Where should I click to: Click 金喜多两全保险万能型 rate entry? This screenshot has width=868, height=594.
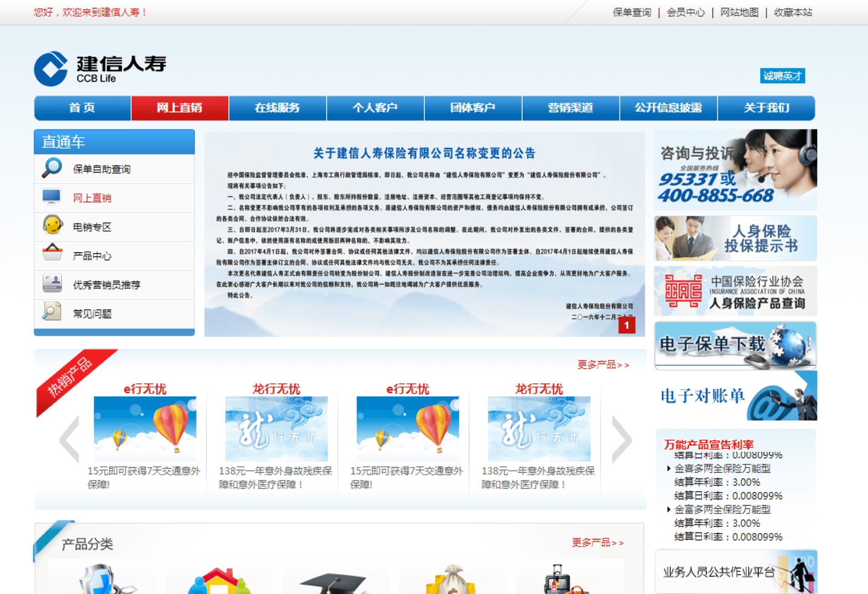pyautogui.click(x=722, y=468)
